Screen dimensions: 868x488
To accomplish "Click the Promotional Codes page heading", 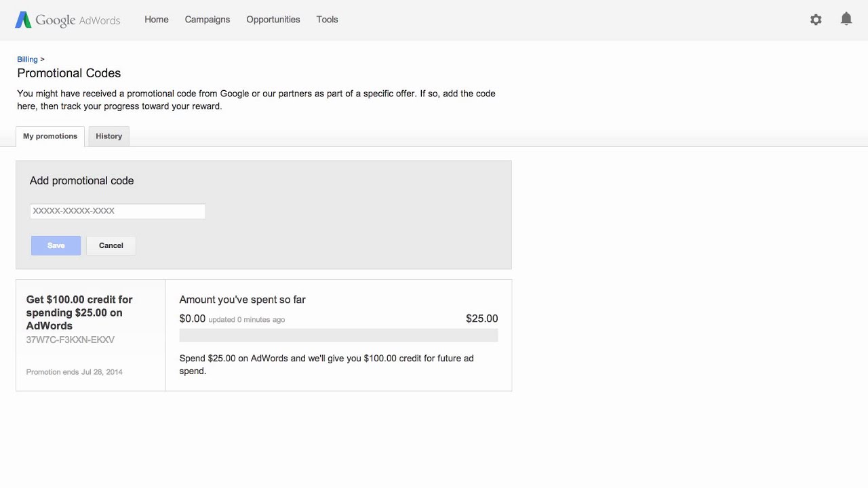I will [x=69, y=73].
